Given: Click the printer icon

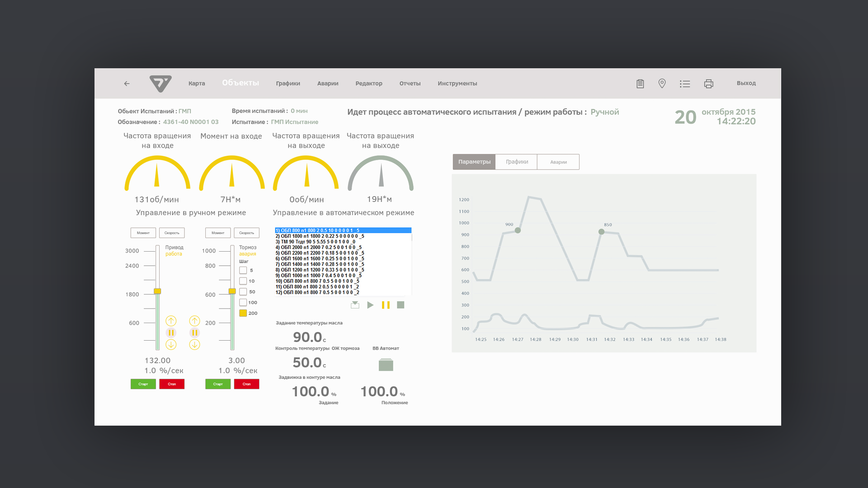Looking at the screenshot, I should click(x=708, y=84).
